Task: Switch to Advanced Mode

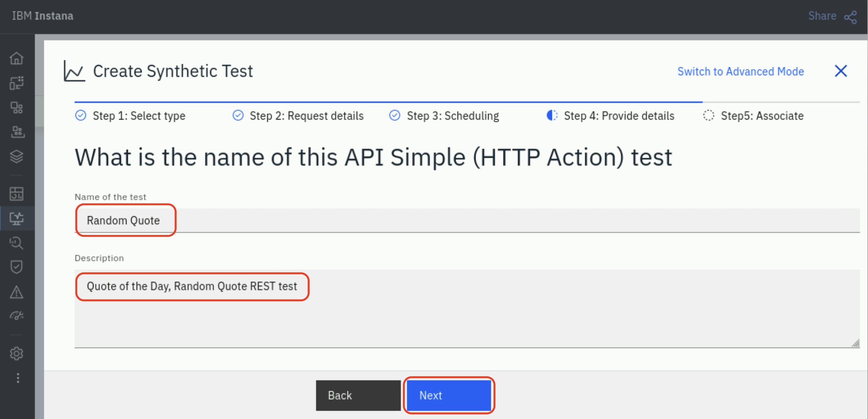Action: 740,71
